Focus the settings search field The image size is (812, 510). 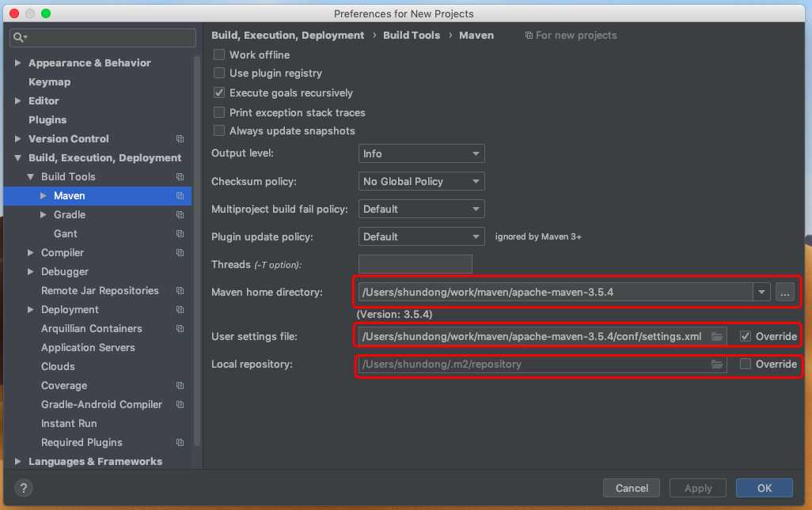pos(103,37)
